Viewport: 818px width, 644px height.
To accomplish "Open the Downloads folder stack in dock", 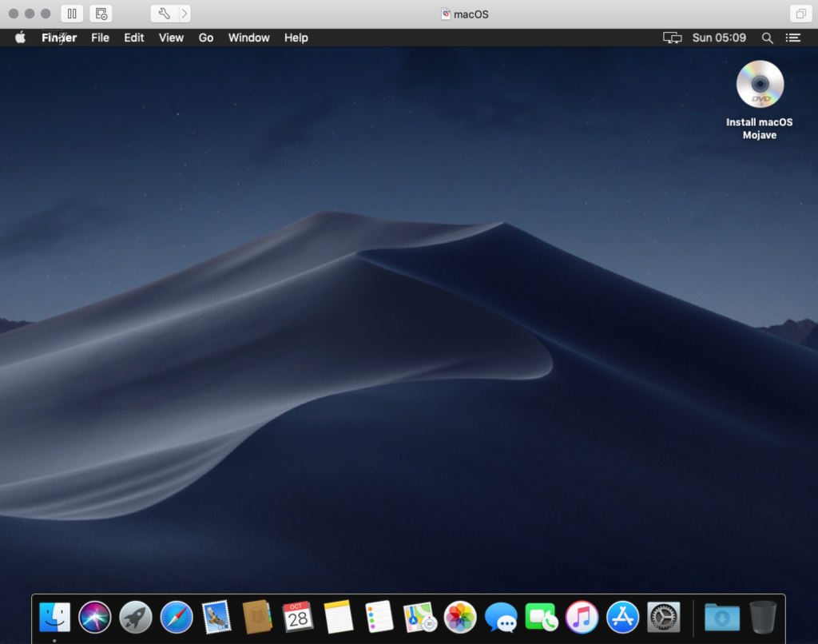I will point(721,617).
